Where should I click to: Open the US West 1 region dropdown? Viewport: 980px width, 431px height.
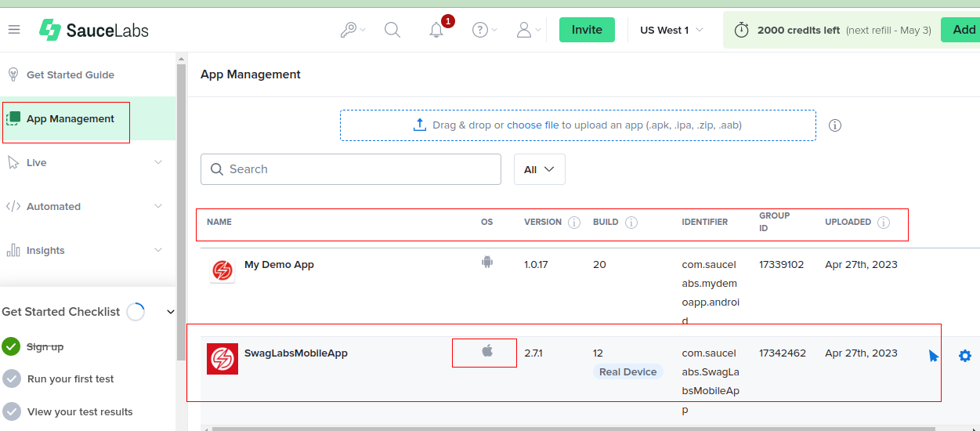(671, 30)
